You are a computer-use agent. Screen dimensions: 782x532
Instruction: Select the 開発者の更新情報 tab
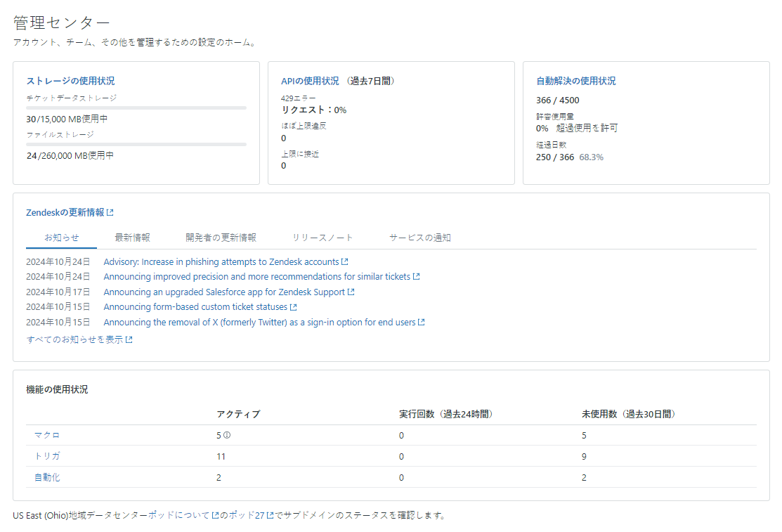[x=220, y=238]
